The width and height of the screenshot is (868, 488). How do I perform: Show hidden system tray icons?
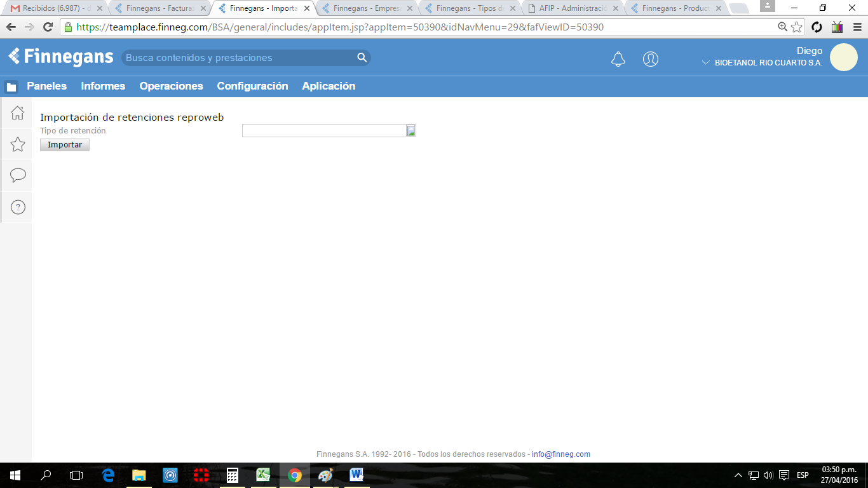[738, 475]
